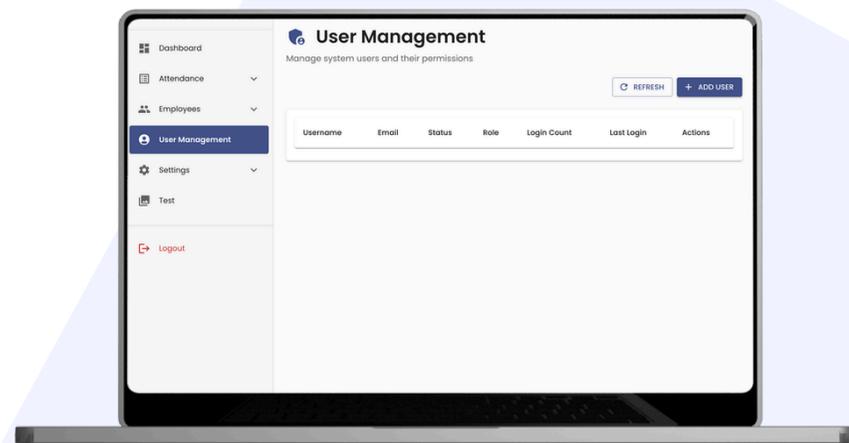The width and height of the screenshot is (849, 443).
Task: Click the Username column header
Action: click(x=322, y=133)
